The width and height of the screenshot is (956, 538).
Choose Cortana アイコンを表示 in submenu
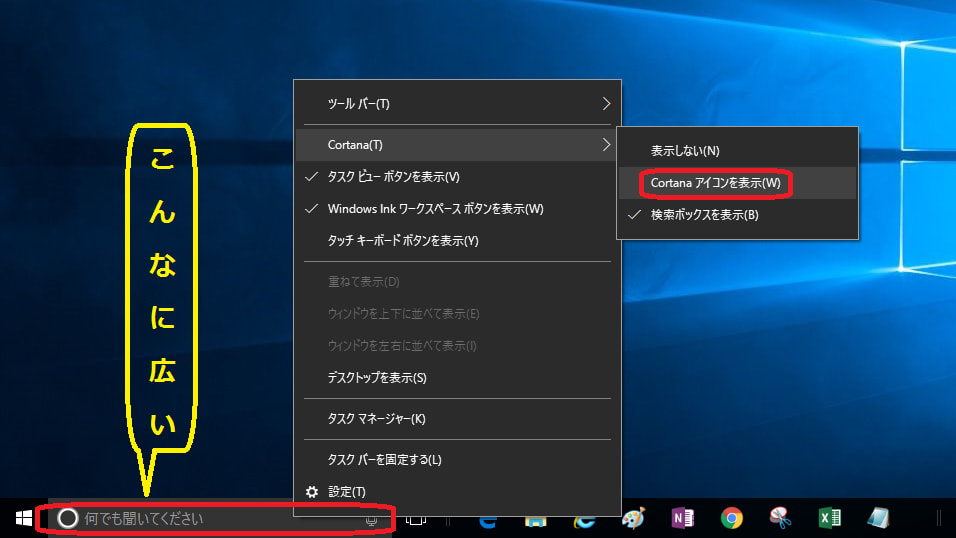click(715, 183)
